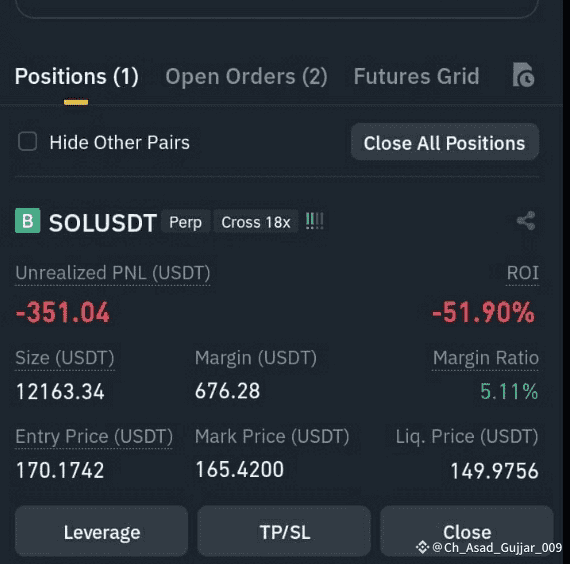Click the ADL indicator bars icon
The height and width of the screenshot is (564, 570).
coord(314,221)
